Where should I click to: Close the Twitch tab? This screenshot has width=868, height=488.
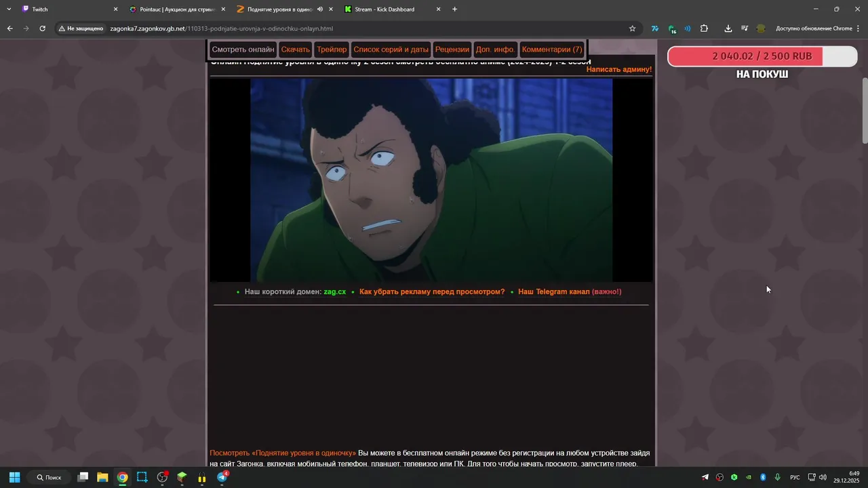click(x=115, y=9)
